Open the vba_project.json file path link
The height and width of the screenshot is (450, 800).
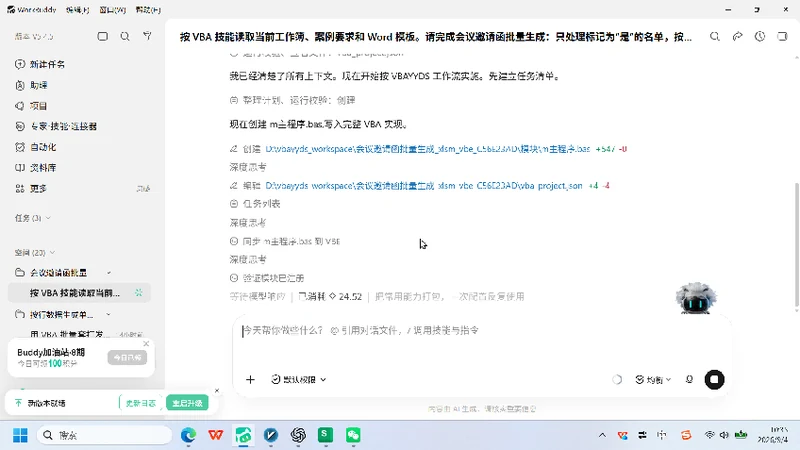click(423, 186)
